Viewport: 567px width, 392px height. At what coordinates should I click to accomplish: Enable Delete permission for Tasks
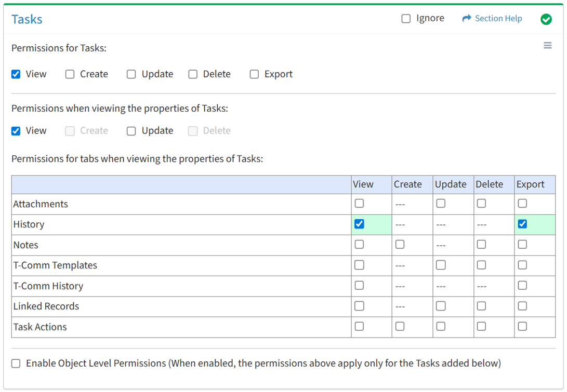click(193, 74)
